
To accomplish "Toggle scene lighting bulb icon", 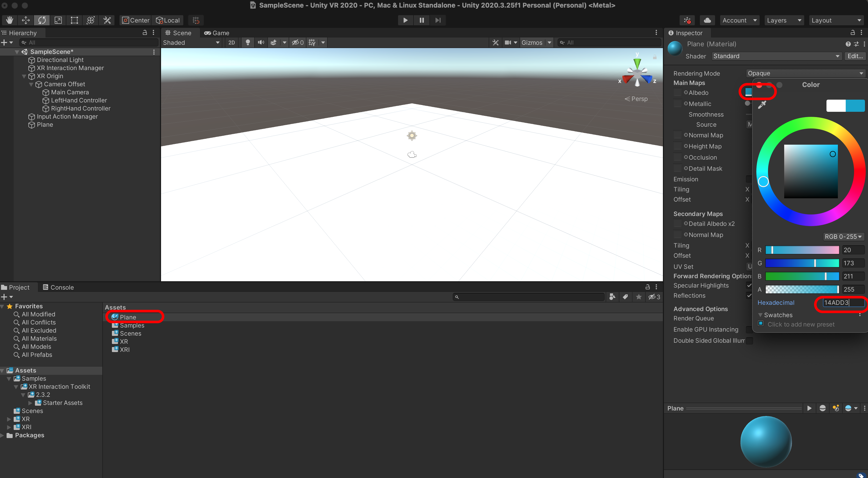I will 248,42.
